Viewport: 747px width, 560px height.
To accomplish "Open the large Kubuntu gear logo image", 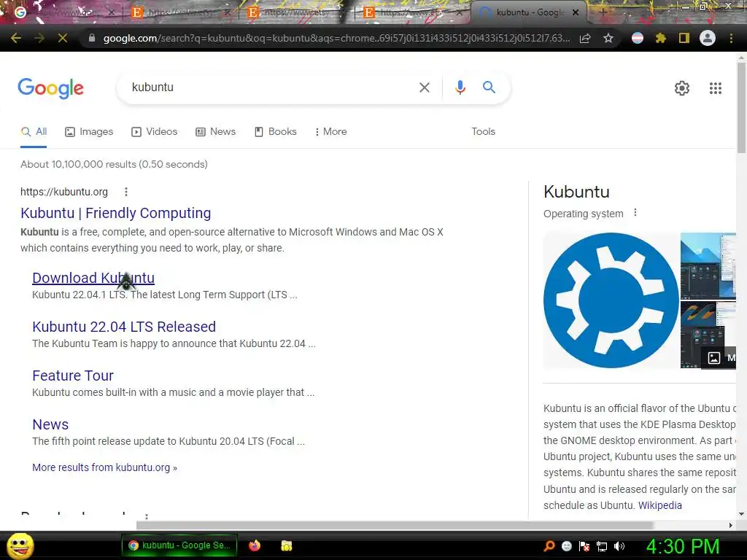I will click(x=611, y=300).
